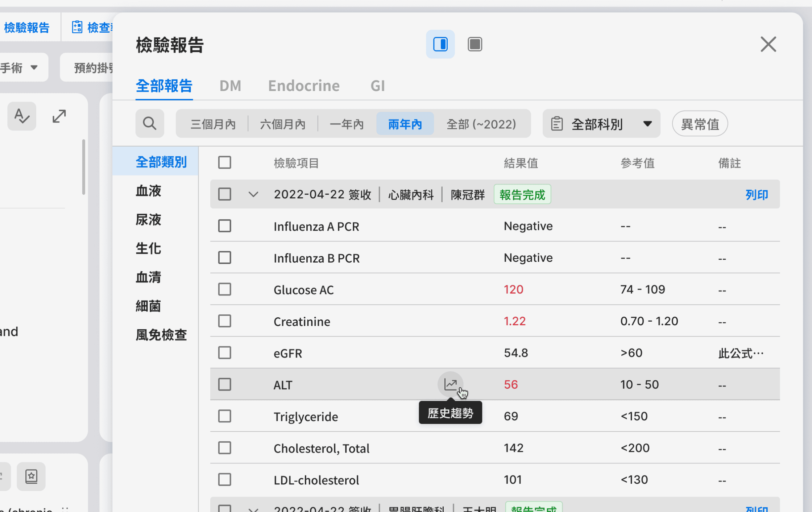Click the 結果值 column header
The width and height of the screenshot is (812, 512).
click(x=521, y=163)
